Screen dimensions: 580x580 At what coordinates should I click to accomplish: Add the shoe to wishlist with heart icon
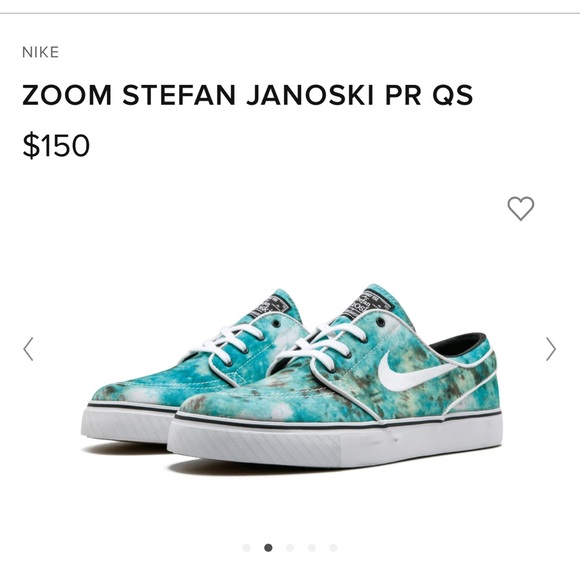520,209
